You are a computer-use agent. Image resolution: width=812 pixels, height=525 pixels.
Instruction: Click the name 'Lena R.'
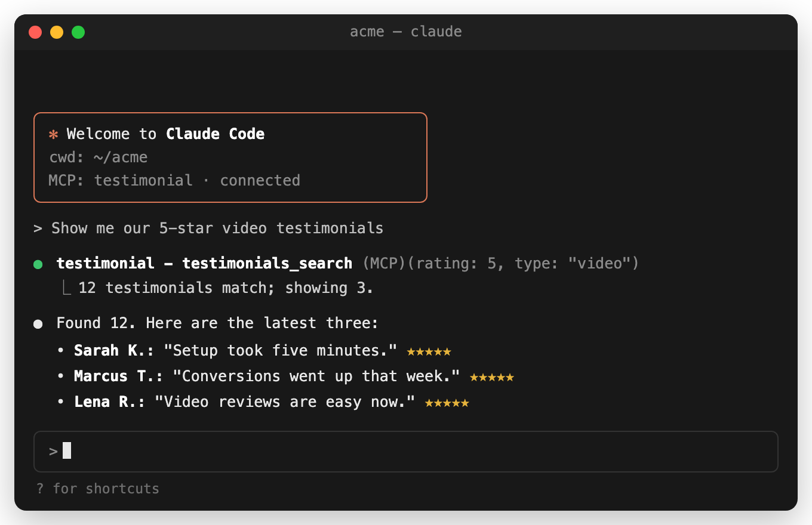pyautogui.click(x=110, y=402)
